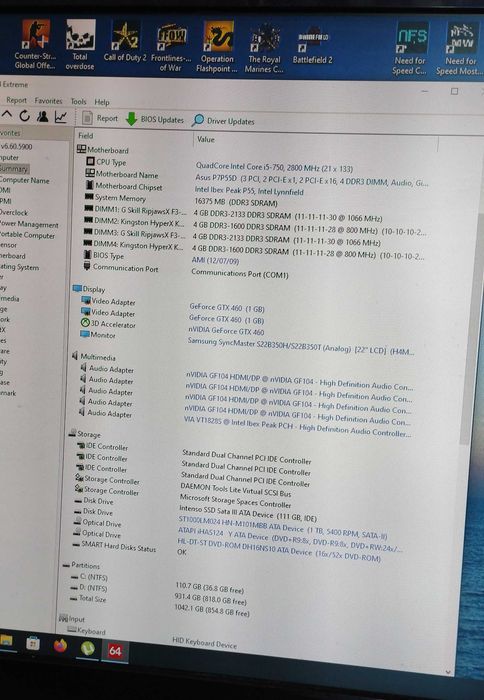This screenshot has width=484, height=700.
Task: Select Summary in the left tree
Action: [14, 169]
